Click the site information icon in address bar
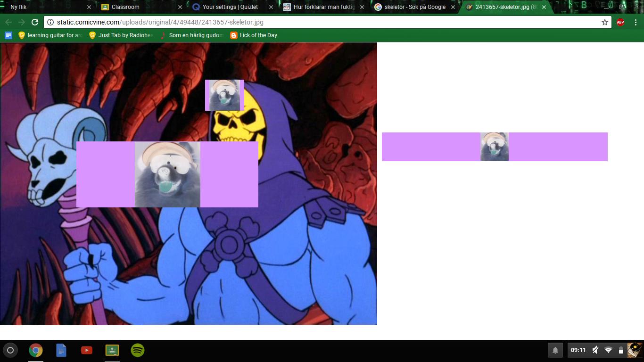This screenshot has height=362, width=644. [x=50, y=22]
